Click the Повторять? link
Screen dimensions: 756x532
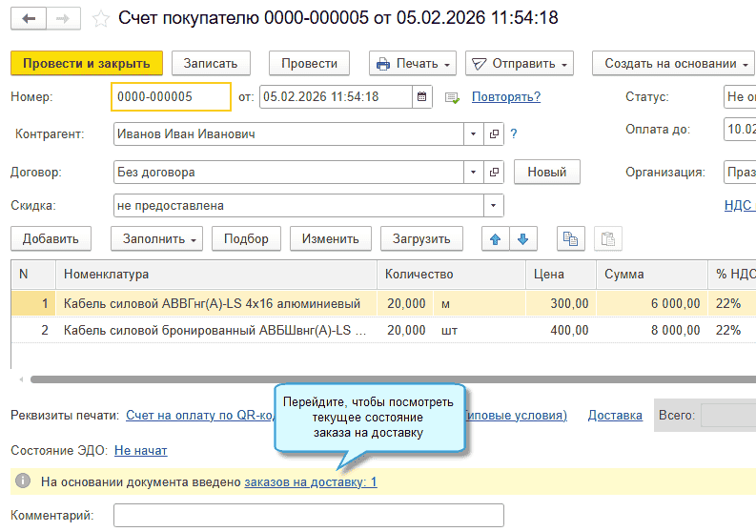[x=505, y=97]
